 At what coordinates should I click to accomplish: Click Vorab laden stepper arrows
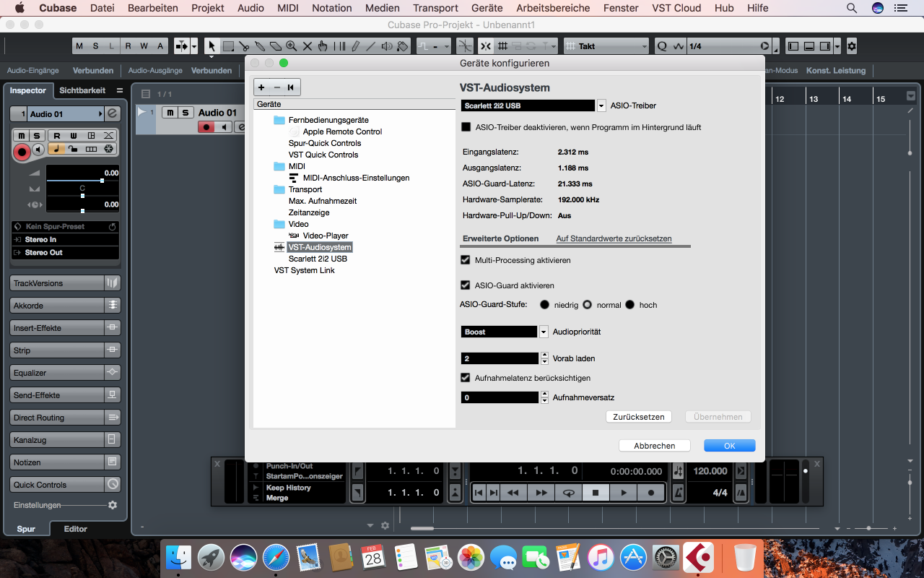click(x=544, y=358)
